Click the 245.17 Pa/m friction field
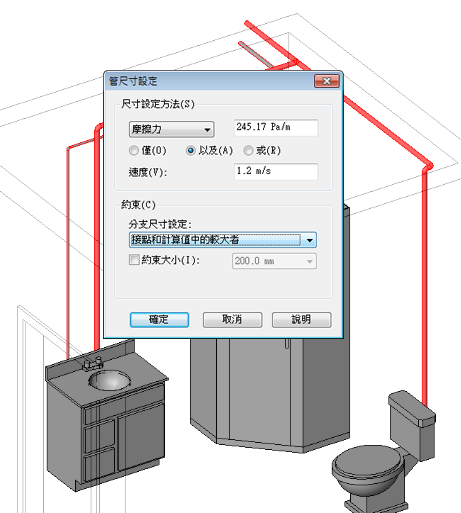 pos(276,127)
